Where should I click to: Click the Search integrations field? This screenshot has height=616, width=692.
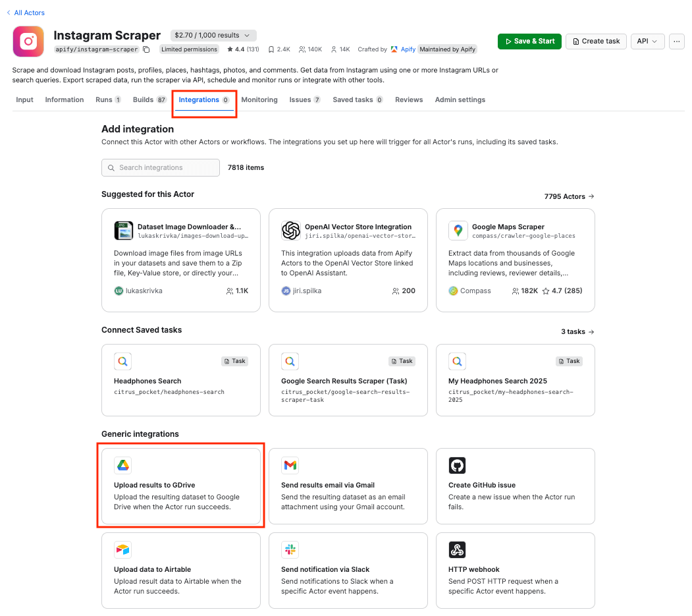160,167
